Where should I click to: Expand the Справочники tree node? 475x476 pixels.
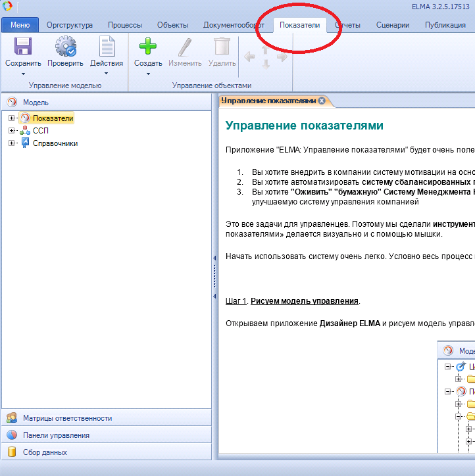coord(12,143)
